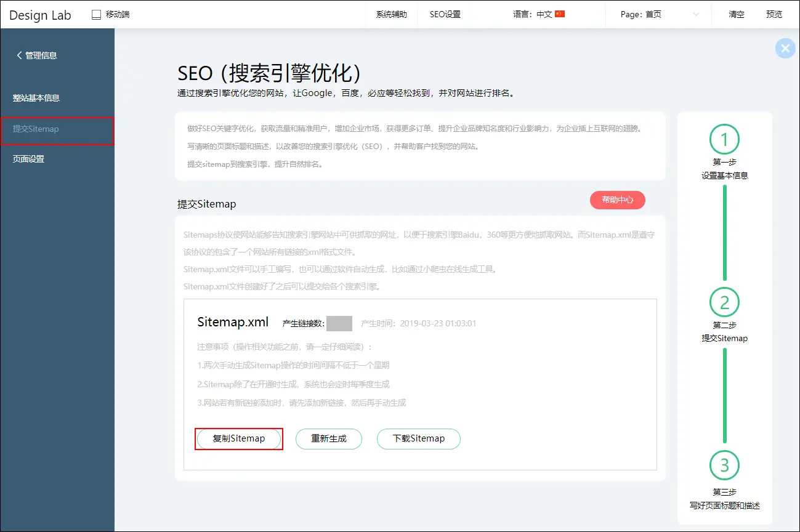The image size is (800, 532).
Task: Select 提交Sitemap in the sidebar
Action: click(x=36, y=129)
